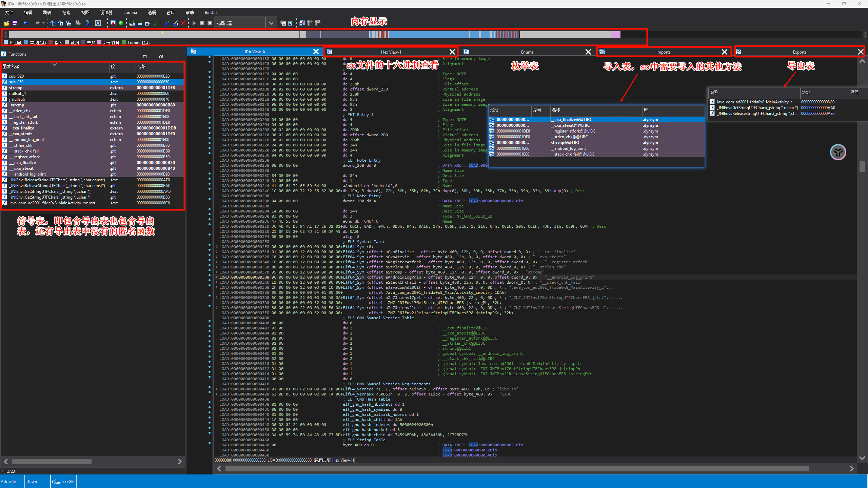The width and height of the screenshot is (868, 488).
Task: Click the red X delete icon
Action: (x=183, y=23)
